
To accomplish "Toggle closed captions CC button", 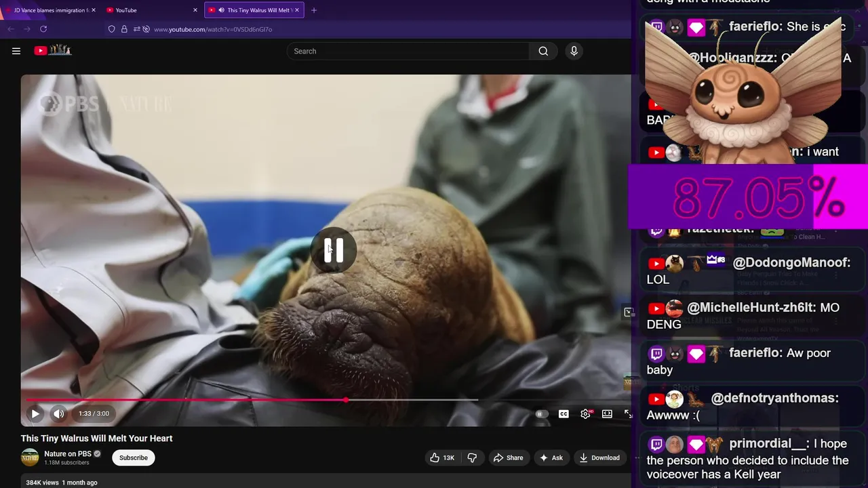I will tap(564, 413).
